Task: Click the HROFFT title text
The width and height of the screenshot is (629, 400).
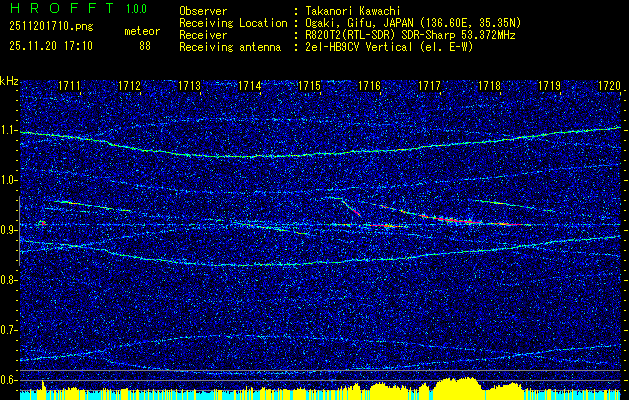Action: 53,10
